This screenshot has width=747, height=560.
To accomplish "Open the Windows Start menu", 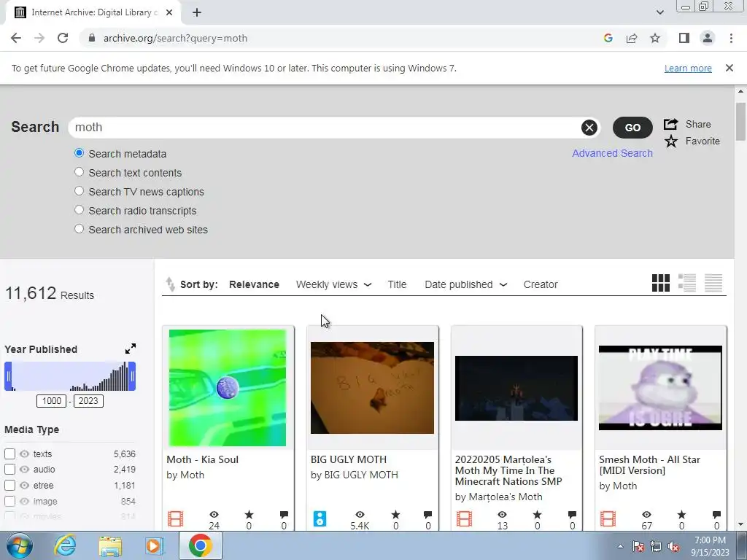I will tap(20, 545).
